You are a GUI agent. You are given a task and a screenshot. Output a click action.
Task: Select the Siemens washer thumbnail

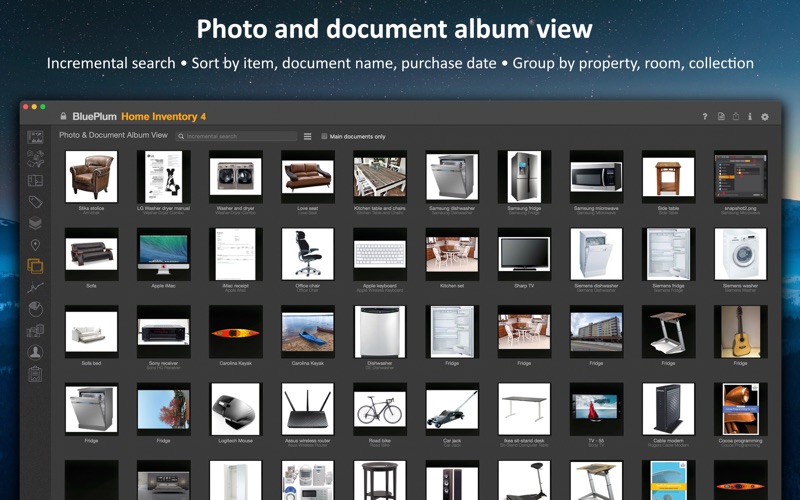(x=741, y=254)
